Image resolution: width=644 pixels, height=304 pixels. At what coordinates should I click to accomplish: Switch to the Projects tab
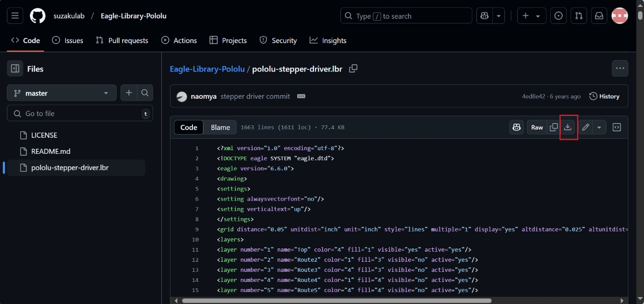228,40
